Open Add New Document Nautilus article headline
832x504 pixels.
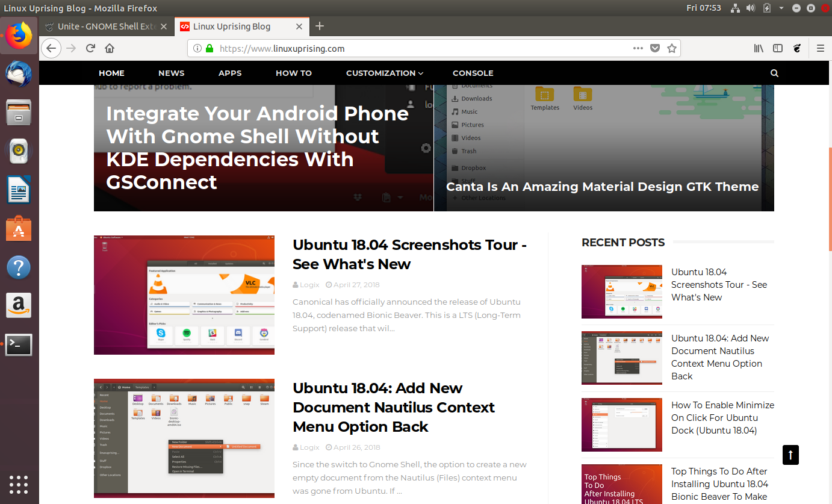(x=394, y=407)
